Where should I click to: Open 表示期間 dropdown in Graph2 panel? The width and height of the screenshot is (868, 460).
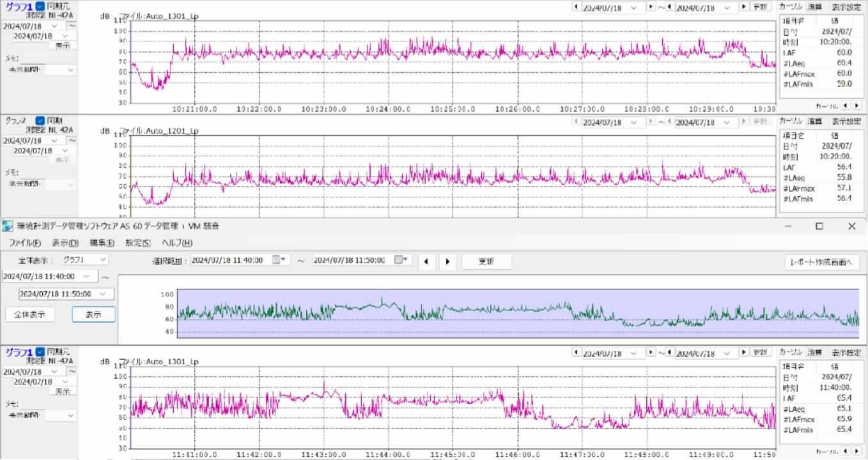[70, 184]
